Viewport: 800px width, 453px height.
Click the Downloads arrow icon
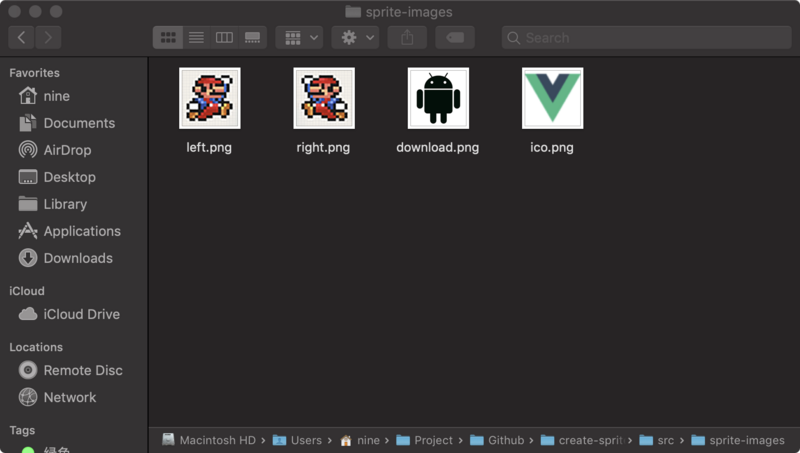pos(28,258)
